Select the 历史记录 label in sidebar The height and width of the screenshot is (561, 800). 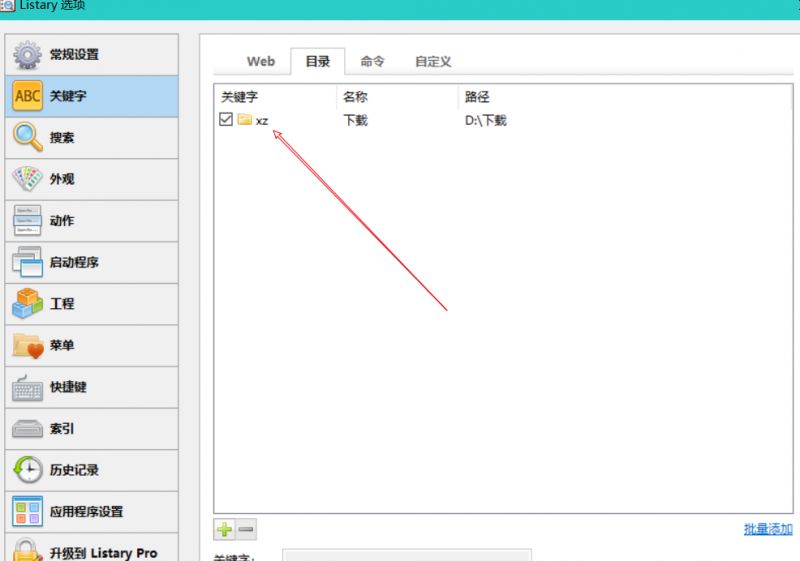point(74,470)
